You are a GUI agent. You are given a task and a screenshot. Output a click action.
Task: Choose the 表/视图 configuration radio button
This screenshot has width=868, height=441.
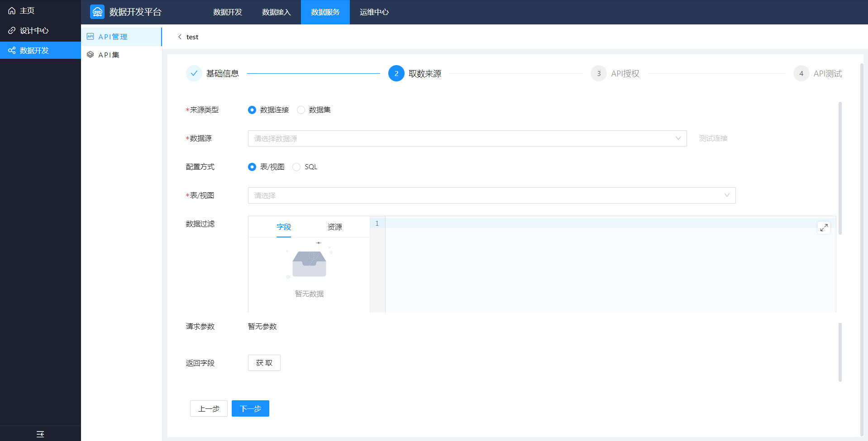point(252,167)
